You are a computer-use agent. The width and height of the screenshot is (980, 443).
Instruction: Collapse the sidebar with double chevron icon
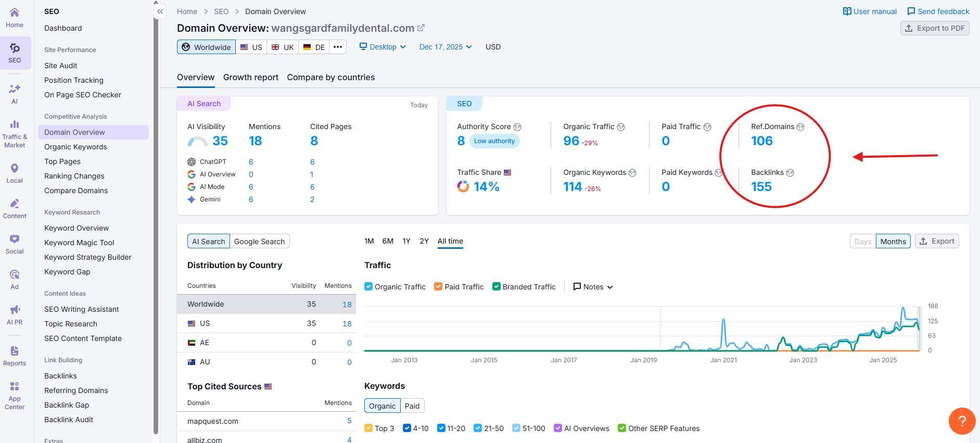click(x=160, y=11)
